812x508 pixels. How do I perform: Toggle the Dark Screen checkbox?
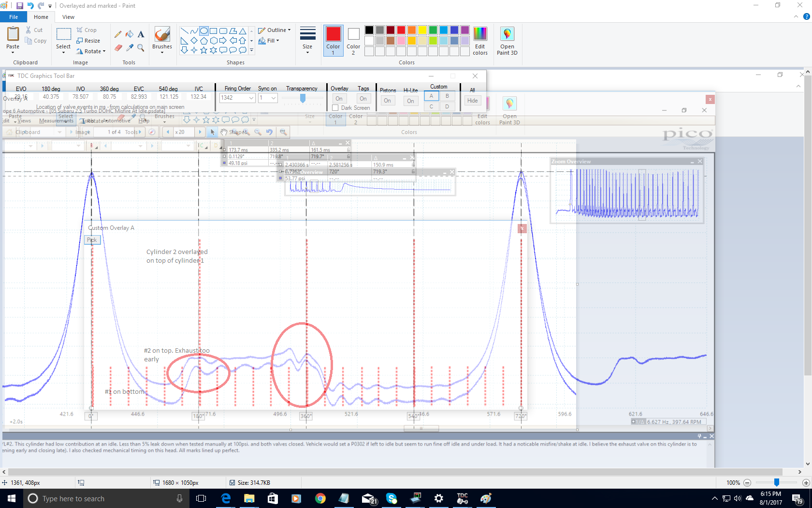[x=335, y=108]
